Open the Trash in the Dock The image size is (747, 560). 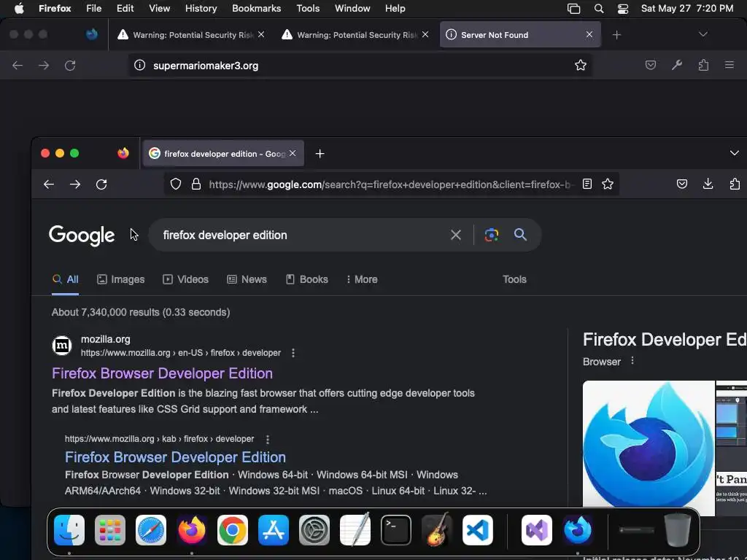tap(678, 530)
